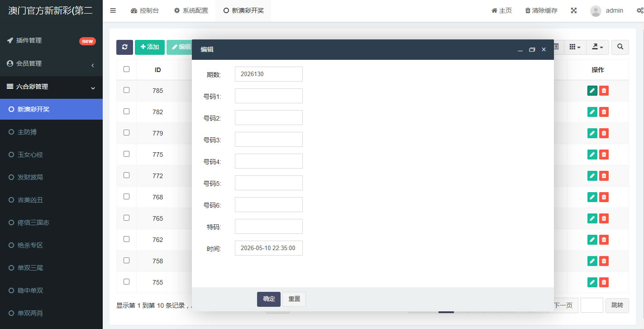
Task: Open the export dropdown button
Action: pos(598,47)
